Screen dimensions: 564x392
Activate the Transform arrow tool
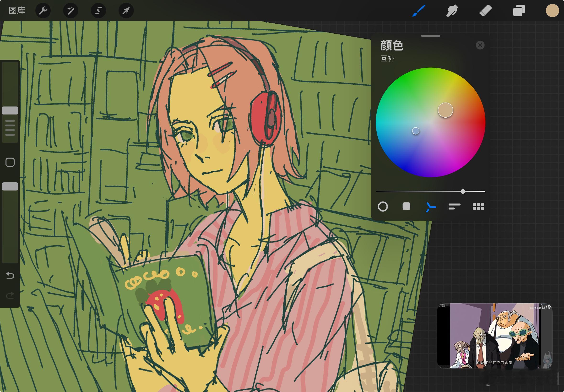126,11
